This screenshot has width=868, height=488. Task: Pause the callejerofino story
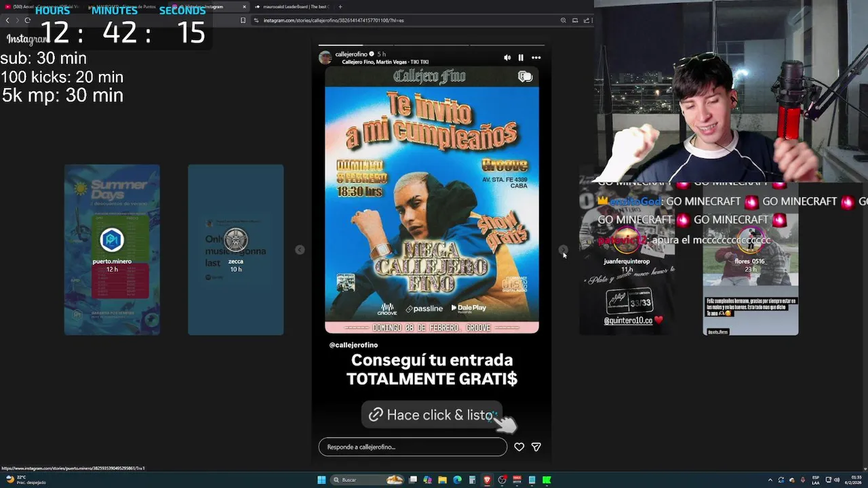tap(521, 58)
